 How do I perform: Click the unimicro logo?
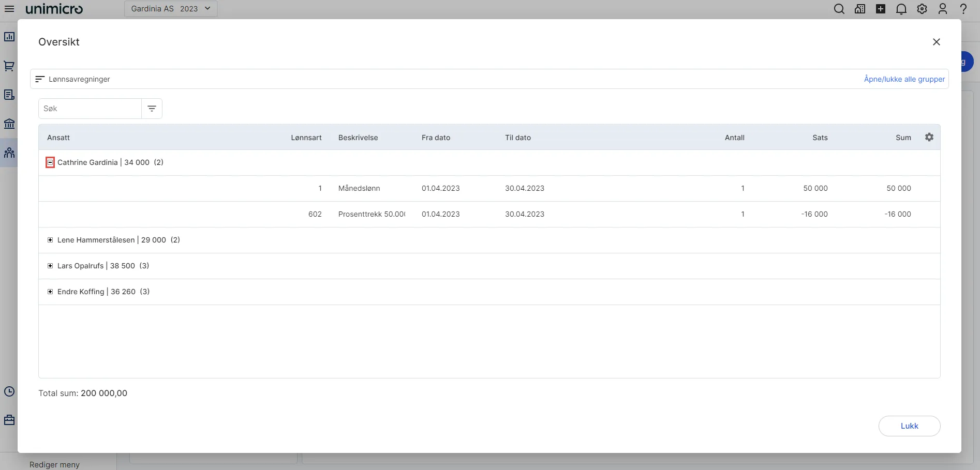click(54, 9)
